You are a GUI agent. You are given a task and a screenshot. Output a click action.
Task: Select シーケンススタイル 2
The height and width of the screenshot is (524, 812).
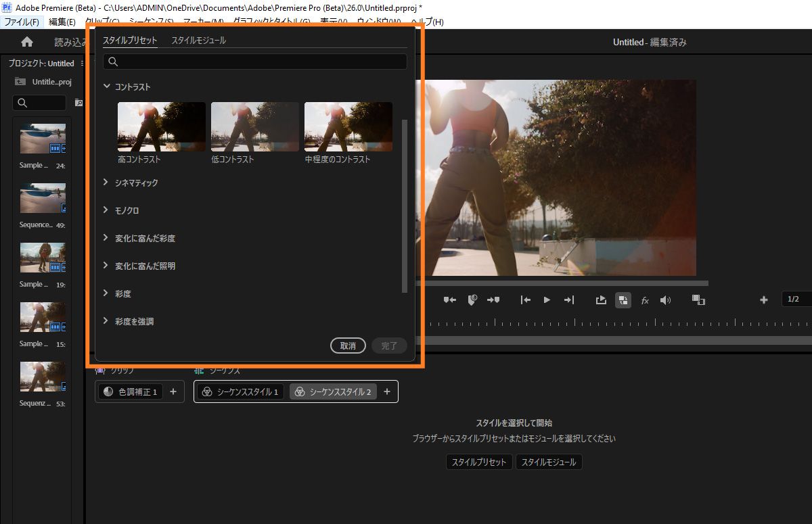pyautogui.click(x=333, y=391)
